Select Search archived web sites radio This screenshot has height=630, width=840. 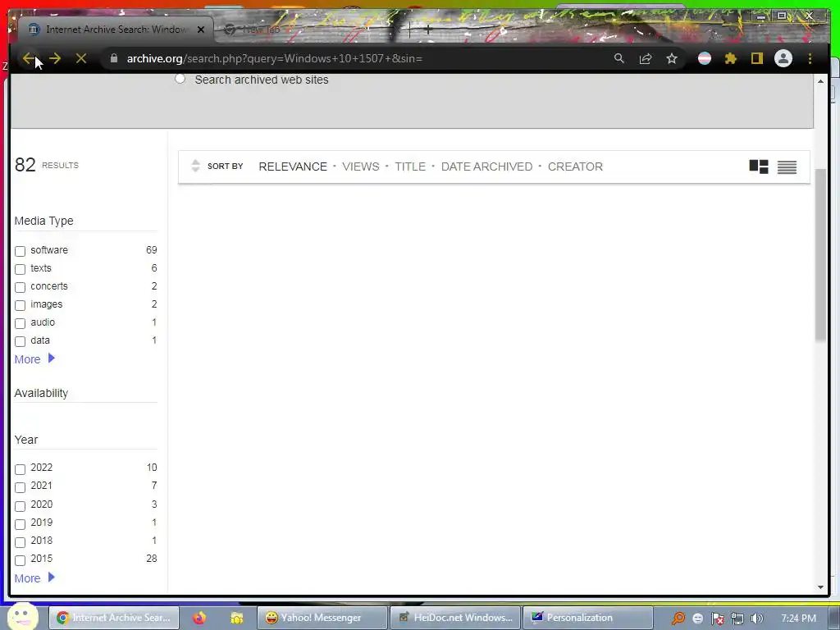(x=180, y=79)
